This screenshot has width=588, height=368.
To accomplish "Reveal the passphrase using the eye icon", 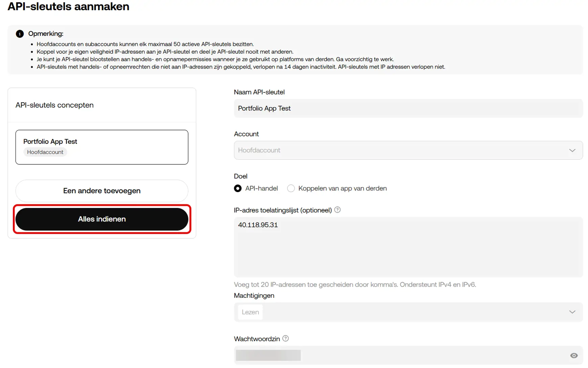I will (574, 355).
